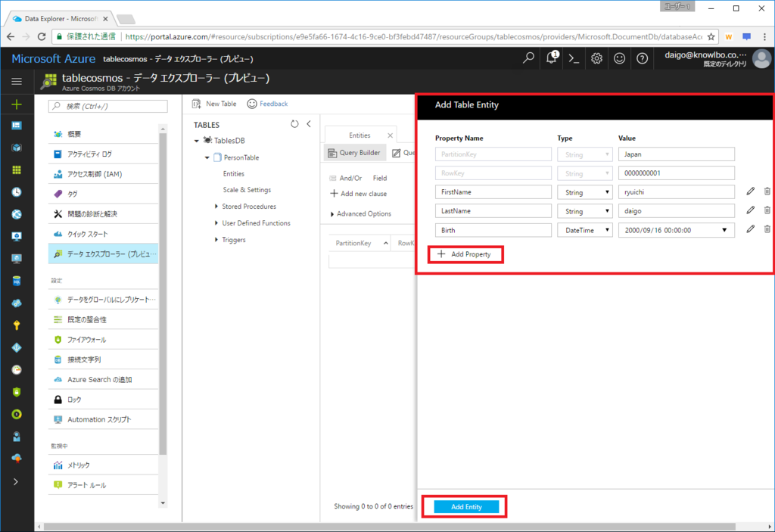The image size is (775, 532).
Task: Collapse the TABLES pane with the chevron
Action: pos(309,124)
